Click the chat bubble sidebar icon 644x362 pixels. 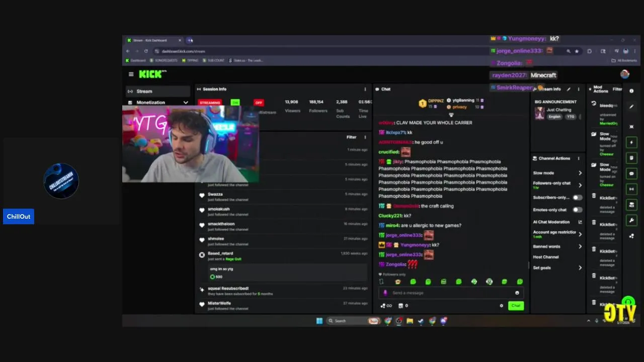click(632, 173)
